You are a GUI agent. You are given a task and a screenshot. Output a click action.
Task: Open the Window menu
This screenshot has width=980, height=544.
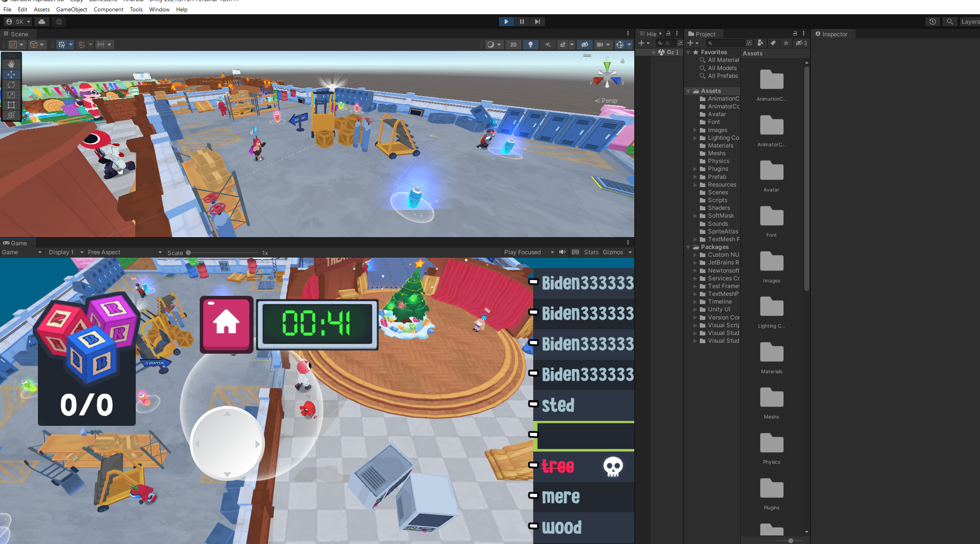tap(159, 9)
